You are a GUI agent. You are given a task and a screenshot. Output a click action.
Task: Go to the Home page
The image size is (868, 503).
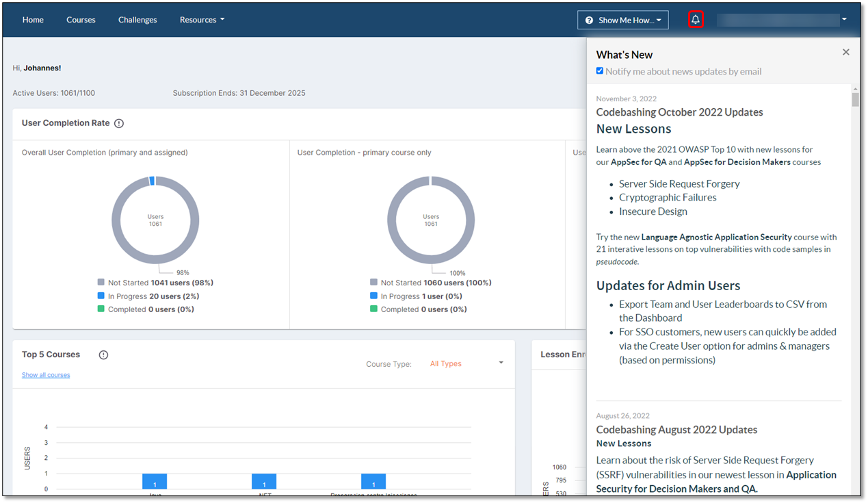click(x=33, y=20)
